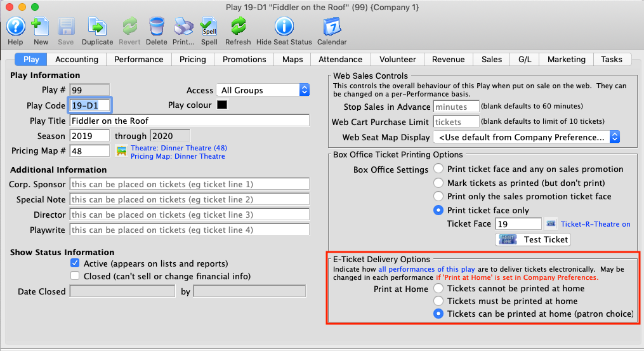Screen dimensions: 644x351
Task: Click the ticket face lookup icon
Action: point(551,223)
